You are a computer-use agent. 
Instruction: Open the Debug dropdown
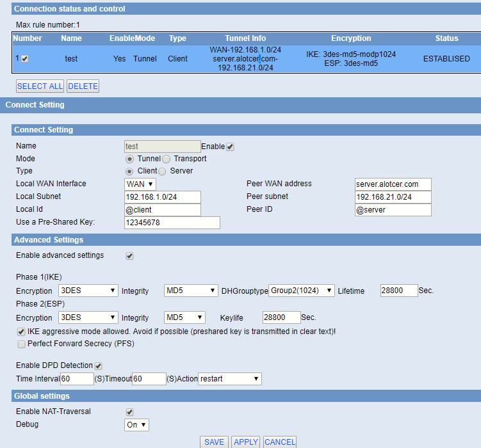pyautogui.click(x=136, y=424)
